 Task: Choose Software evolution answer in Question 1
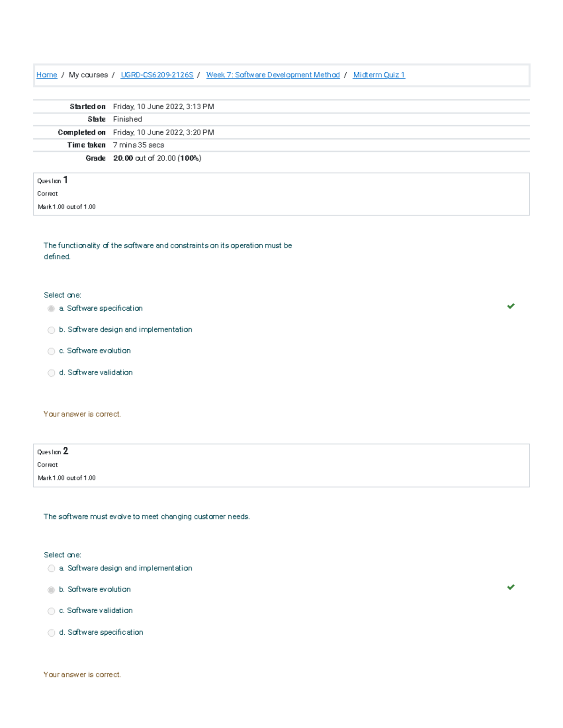click(51, 351)
